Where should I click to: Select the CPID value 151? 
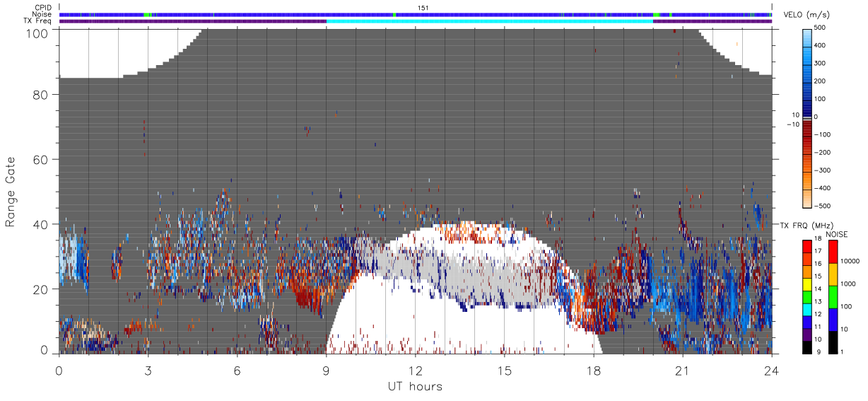[423, 8]
